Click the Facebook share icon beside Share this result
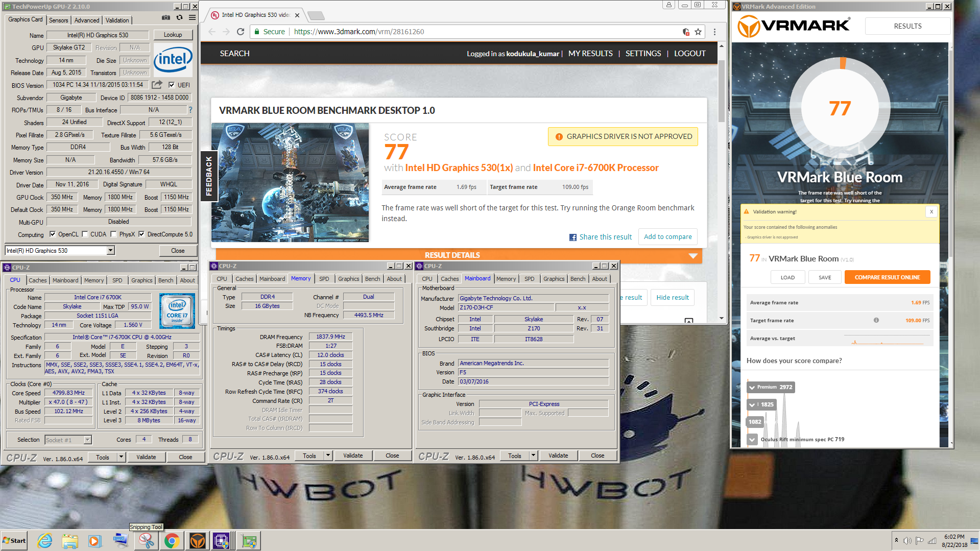 click(x=573, y=237)
